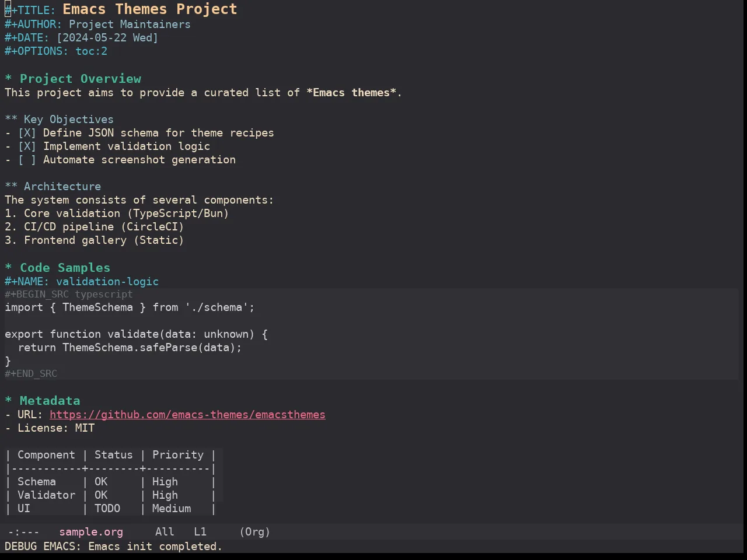Click the return ThemeSchema.safeParse(data) line

click(x=130, y=348)
